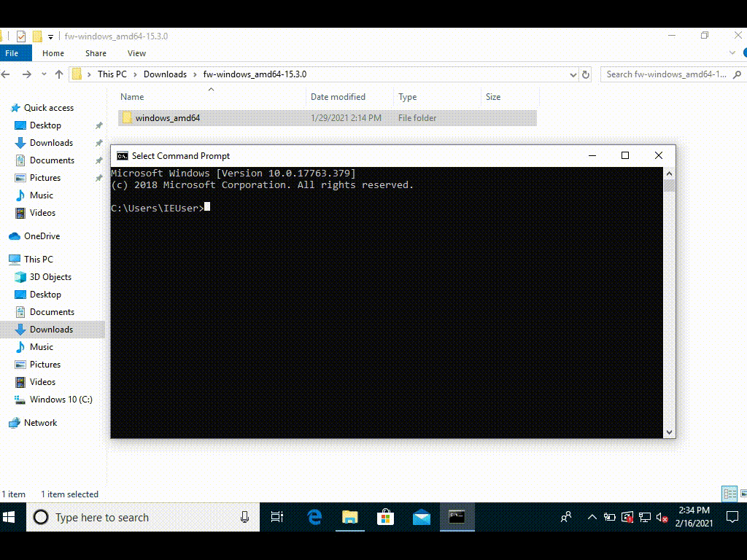Image resolution: width=747 pixels, height=560 pixels.
Task: Show hidden system tray icons
Action: 592,517
